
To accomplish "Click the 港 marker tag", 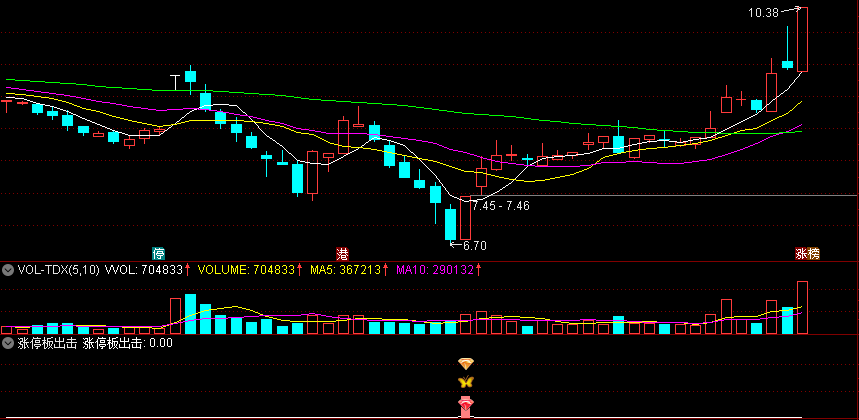I will click(342, 254).
